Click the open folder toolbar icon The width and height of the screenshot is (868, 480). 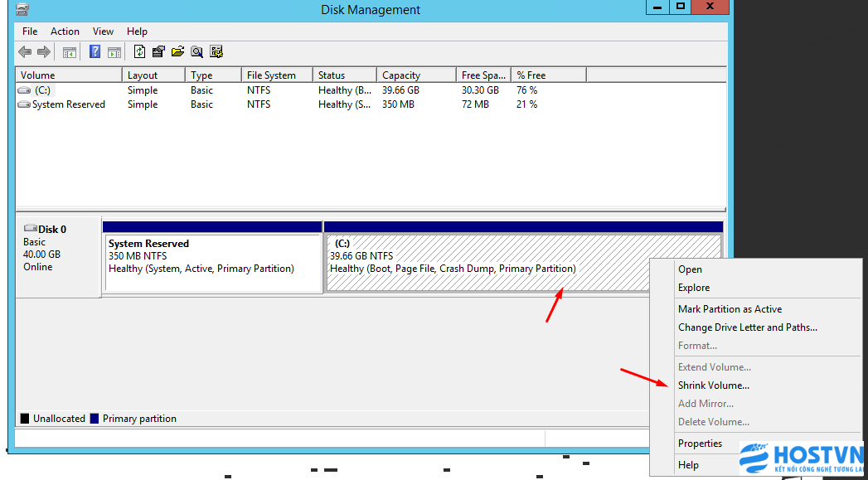tap(177, 52)
